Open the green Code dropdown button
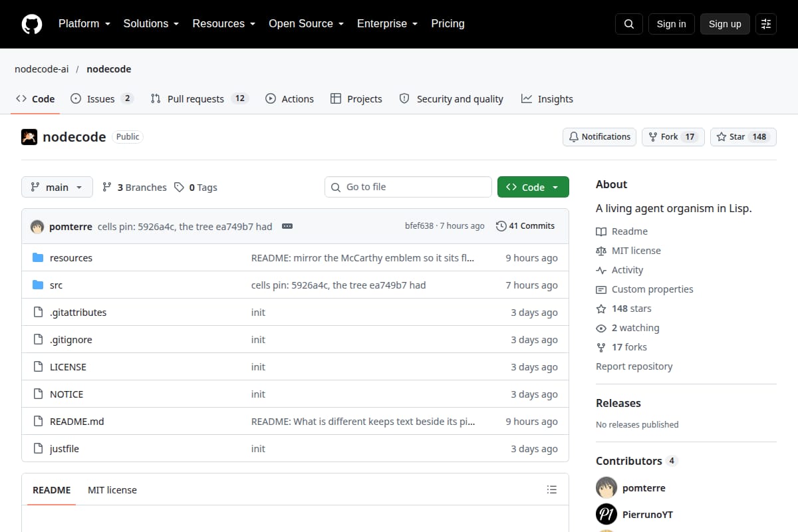Screen dimensions: 798x532 tap(533, 188)
